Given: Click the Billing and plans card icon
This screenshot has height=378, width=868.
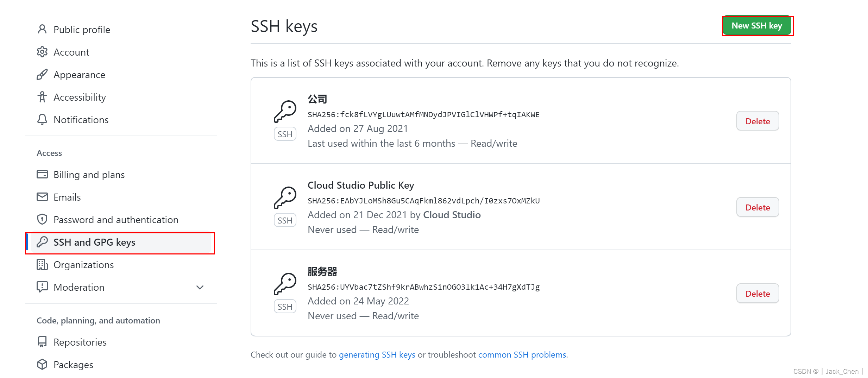Looking at the screenshot, I should pyautogui.click(x=42, y=174).
